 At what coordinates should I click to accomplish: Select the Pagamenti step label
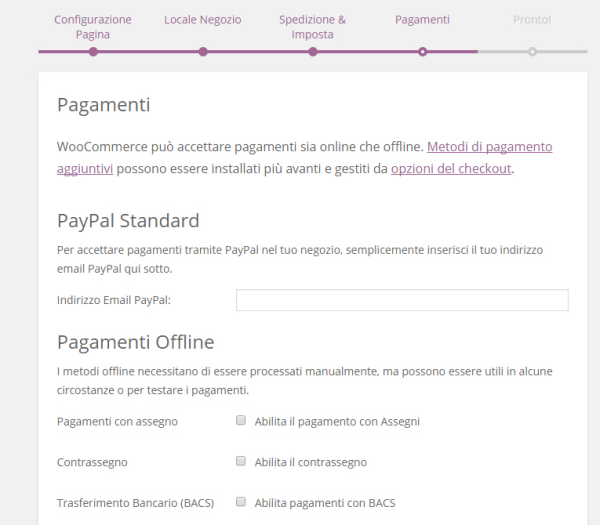tap(422, 20)
